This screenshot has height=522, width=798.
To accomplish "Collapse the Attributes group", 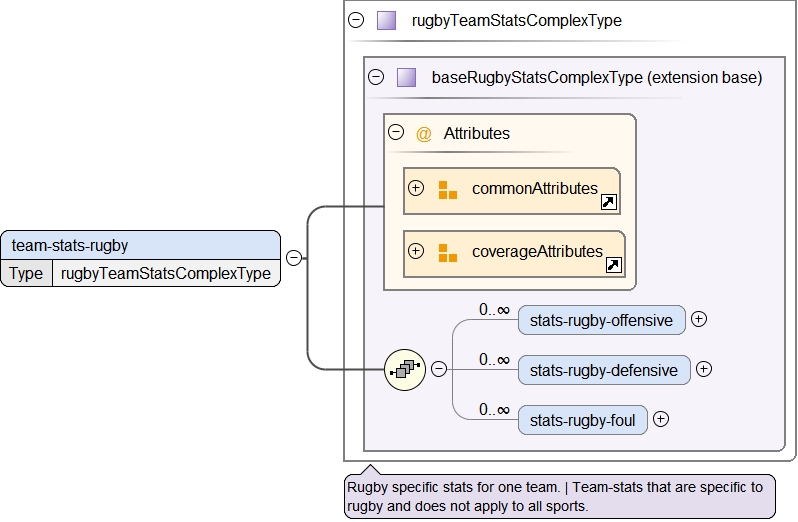I will pyautogui.click(x=396, y=132).
